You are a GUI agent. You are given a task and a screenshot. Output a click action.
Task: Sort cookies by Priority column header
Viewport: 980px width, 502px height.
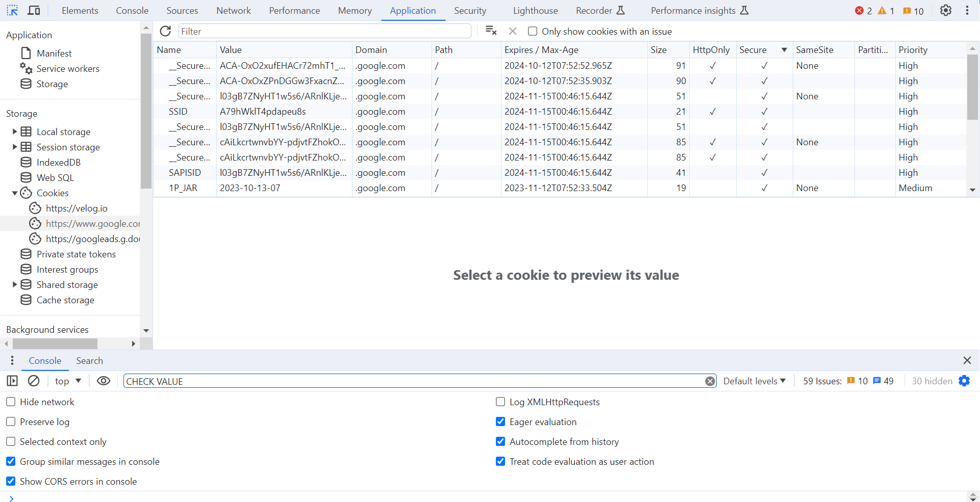931,50
